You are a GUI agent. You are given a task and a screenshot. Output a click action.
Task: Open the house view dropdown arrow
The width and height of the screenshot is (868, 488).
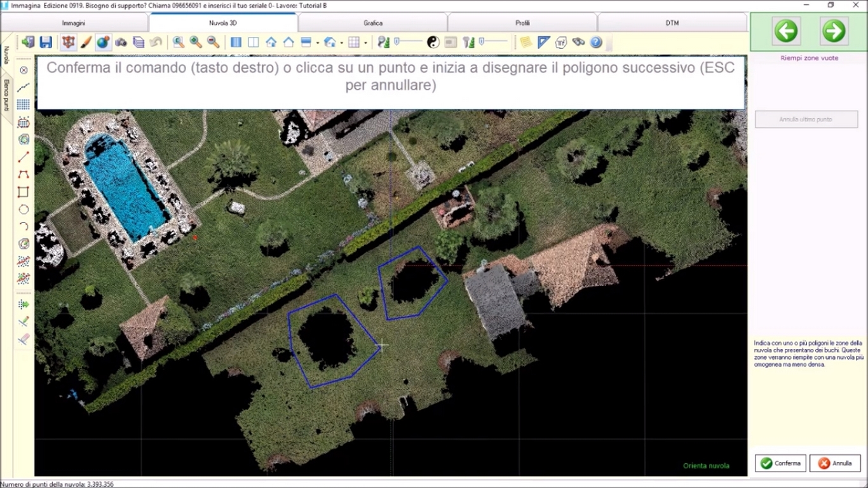pos(341,43)
